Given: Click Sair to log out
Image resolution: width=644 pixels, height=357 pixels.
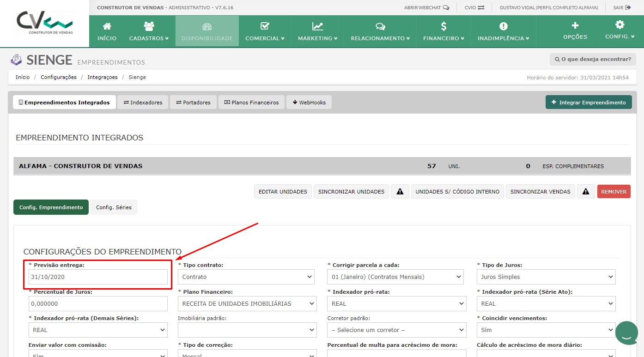Looking at the screenshot, I should (x=622, y=7).
